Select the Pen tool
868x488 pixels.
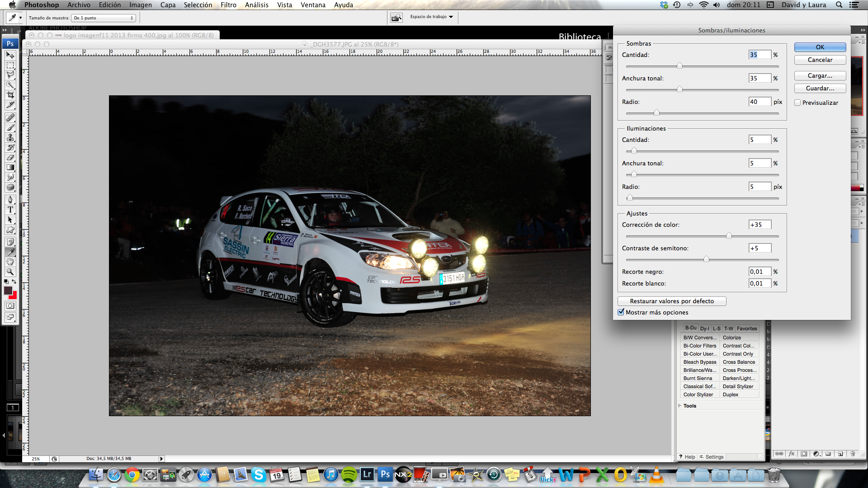[10, 200]
